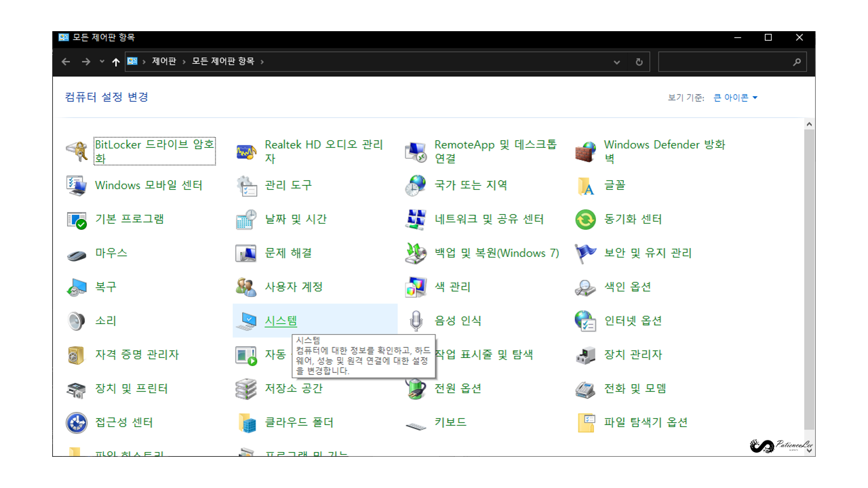Click the 전원 옵션 battery icon

coord(416,389)
